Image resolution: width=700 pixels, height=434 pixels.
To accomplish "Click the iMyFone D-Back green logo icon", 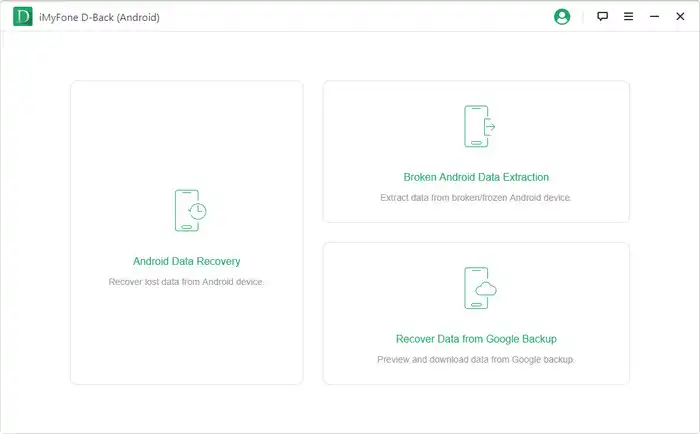I will coord(23,17).
